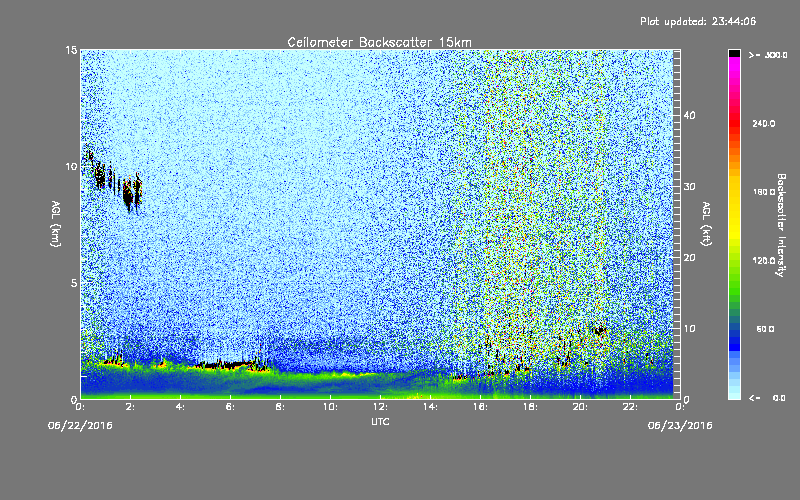Click the start date label 06/22/2016
Viewport: 800px width, 500px height.
(80, 426)
